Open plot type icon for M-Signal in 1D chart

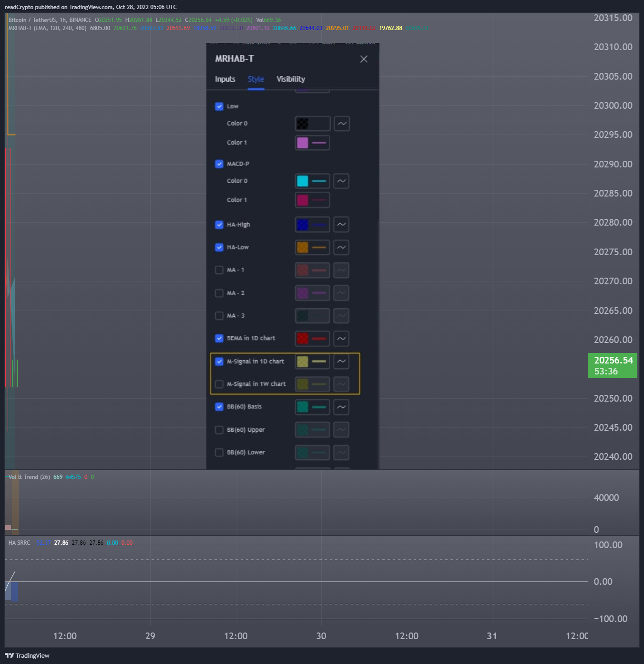pos(341,361)
